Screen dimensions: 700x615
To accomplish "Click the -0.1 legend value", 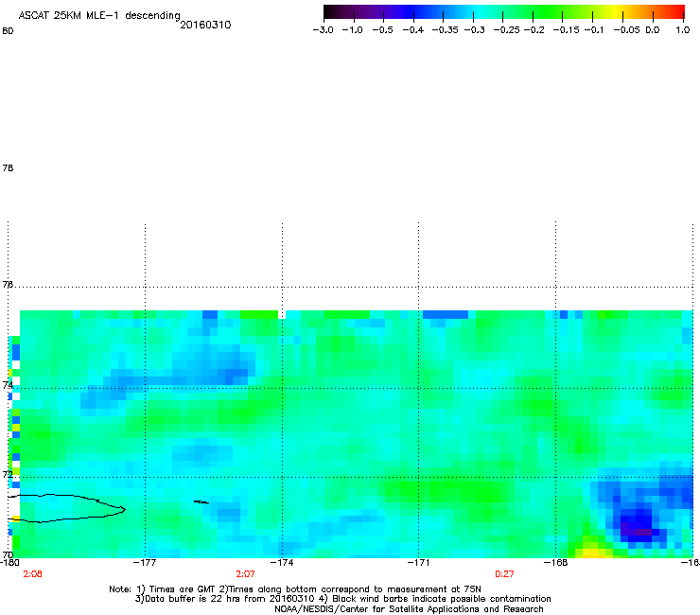I will coord(594,30).
